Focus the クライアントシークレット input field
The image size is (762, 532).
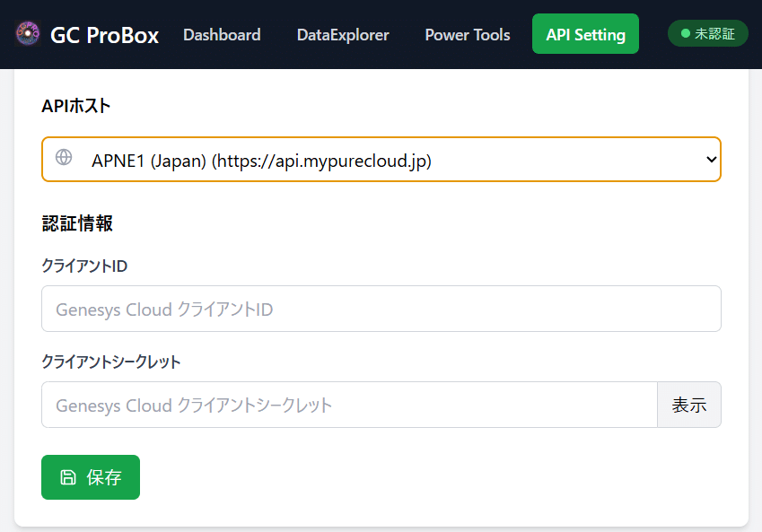[x=349, y=405]
